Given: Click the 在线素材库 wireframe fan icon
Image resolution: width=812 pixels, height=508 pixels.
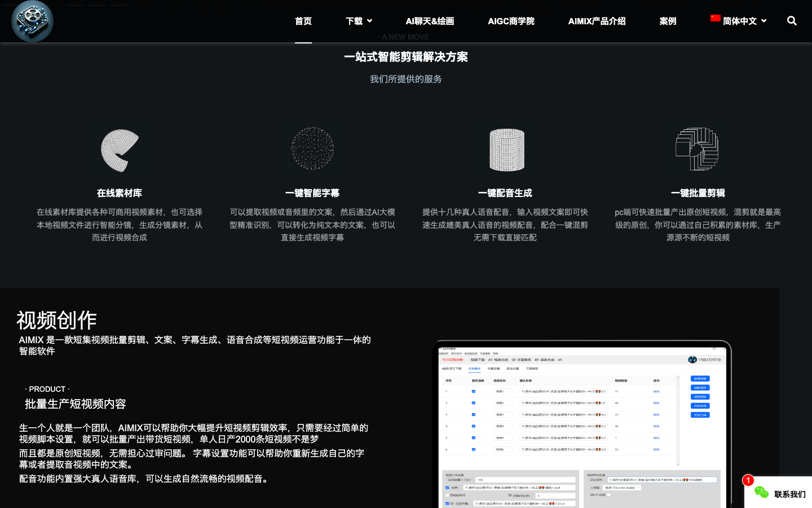Looking at the screenshot, I should (120, 150).
